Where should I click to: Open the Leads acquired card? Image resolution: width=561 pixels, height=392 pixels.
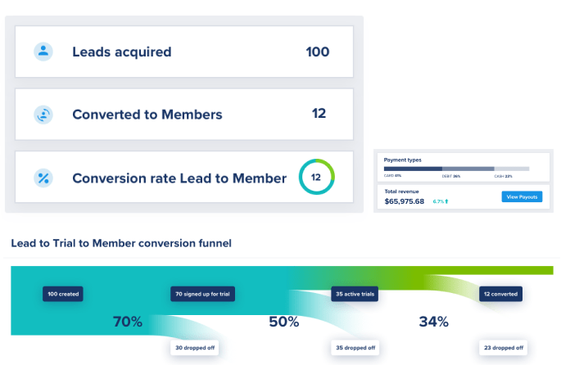coord(184,52)
